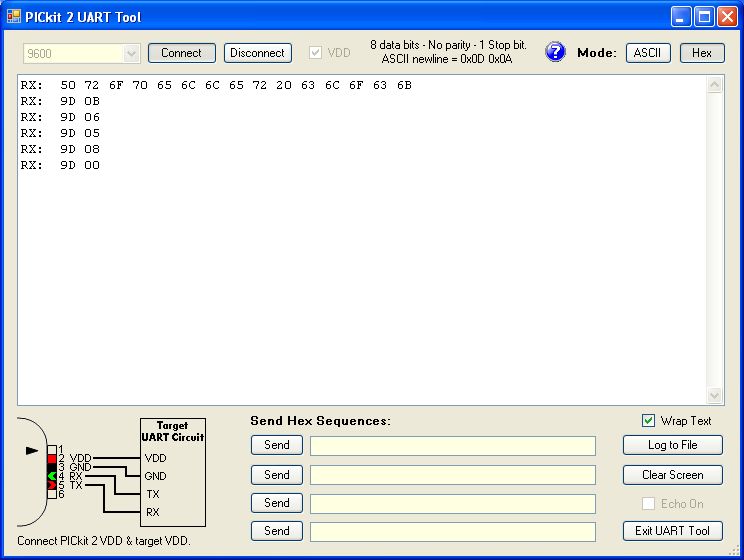Click the 'RX: 9D 00' line
744x560 pixels.
[x=60, y=165]
